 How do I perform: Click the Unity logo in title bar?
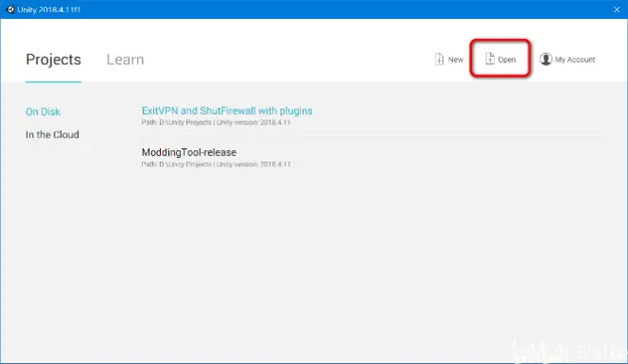(x=10, y=10)
